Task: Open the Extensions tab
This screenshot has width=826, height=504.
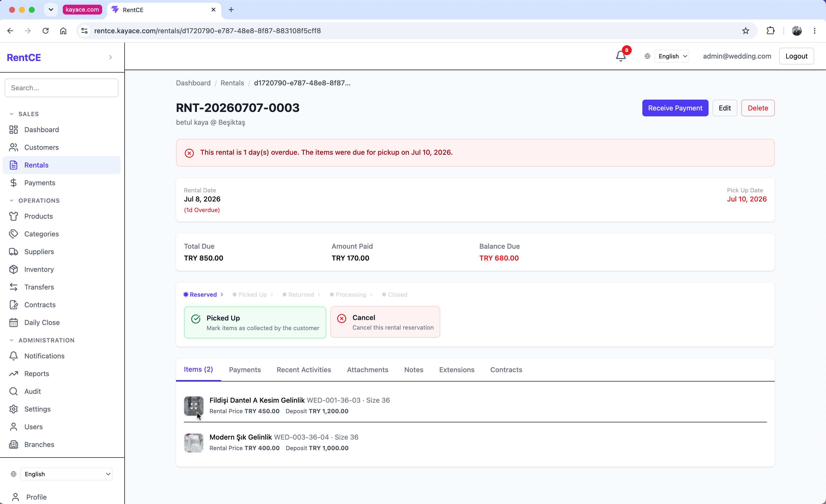Action: click(x=457, y=370)
